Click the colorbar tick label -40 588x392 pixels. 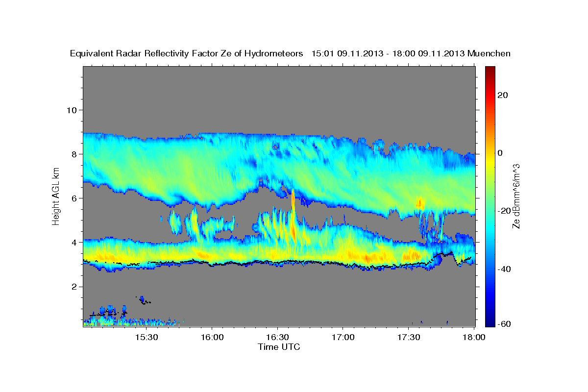[x=504, y=269]
